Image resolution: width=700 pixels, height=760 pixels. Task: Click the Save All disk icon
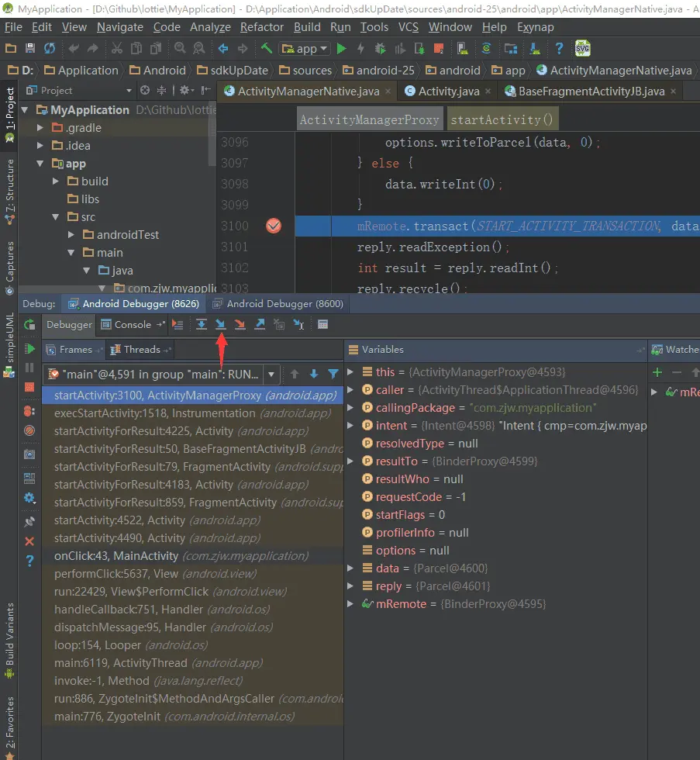(x=30, y=48)
